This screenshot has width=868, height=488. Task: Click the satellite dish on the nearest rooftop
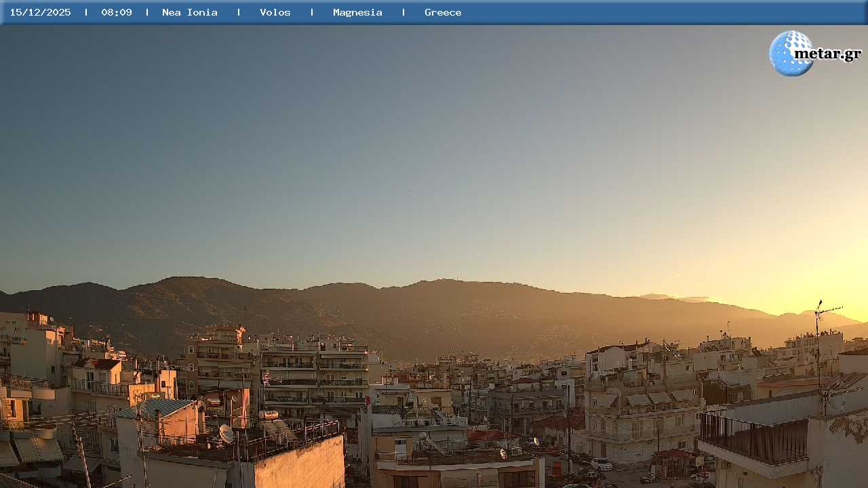point(226,434)
